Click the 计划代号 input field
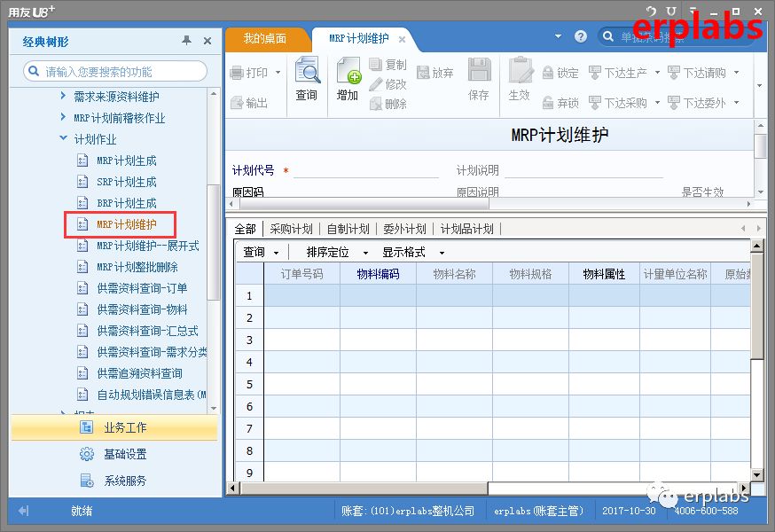Image resolution: width=775 pixels, height=532 pixels. click(x=365, y=170)
